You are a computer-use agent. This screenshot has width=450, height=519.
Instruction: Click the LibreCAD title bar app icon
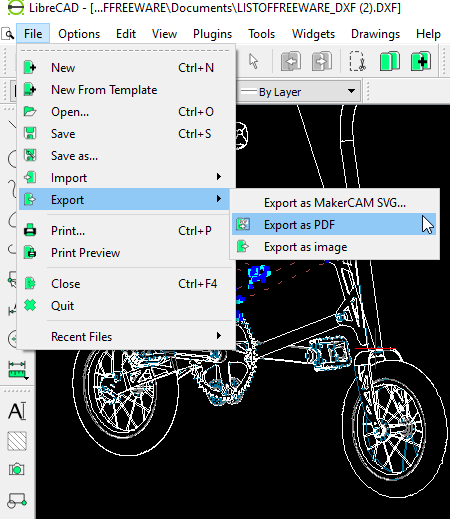(15, 7)
